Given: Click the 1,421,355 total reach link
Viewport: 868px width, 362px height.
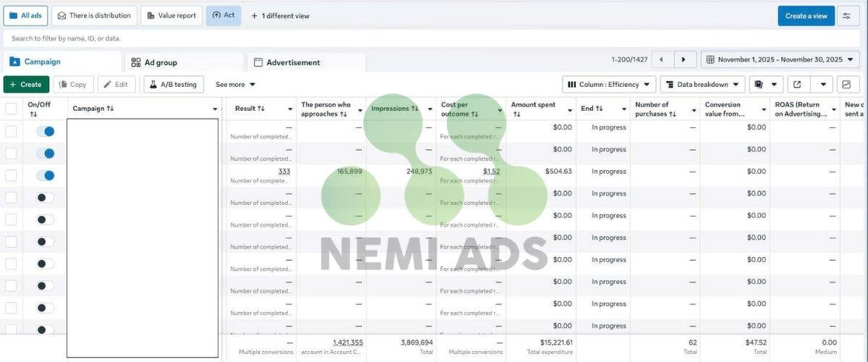Looking at the screenshot, I should click(348, 342).
